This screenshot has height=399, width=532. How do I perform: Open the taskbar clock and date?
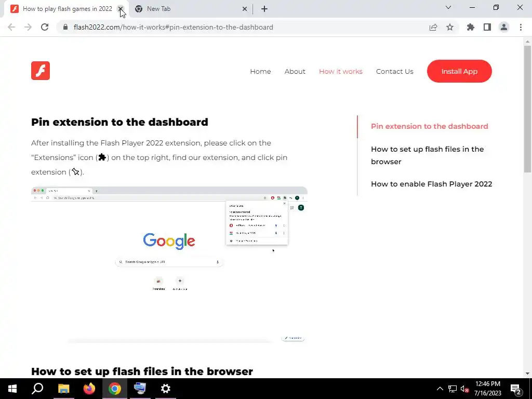(487, 389)
